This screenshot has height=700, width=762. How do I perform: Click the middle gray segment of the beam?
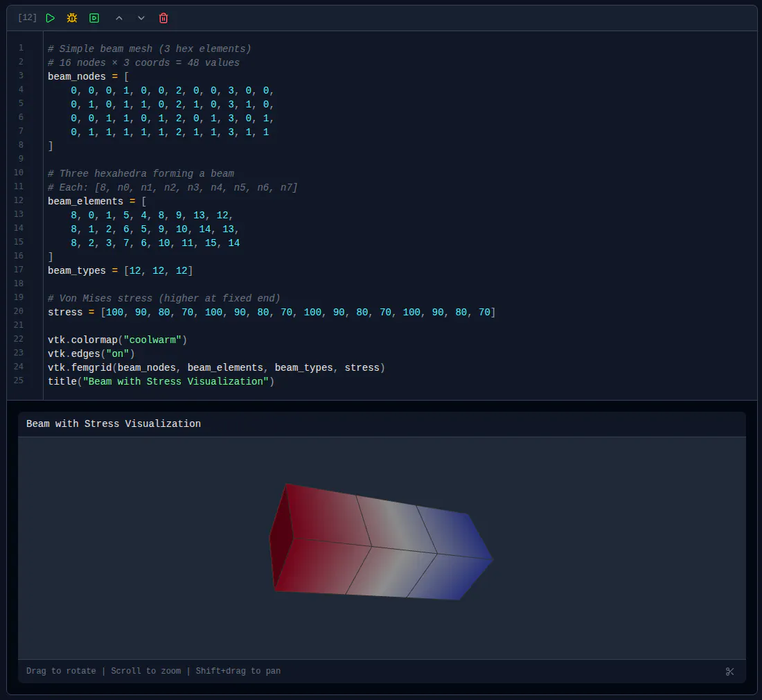pos(391,547)
